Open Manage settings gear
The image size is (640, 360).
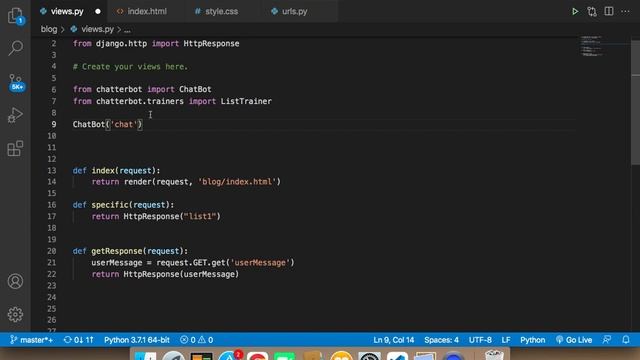(x=16, y=314)
